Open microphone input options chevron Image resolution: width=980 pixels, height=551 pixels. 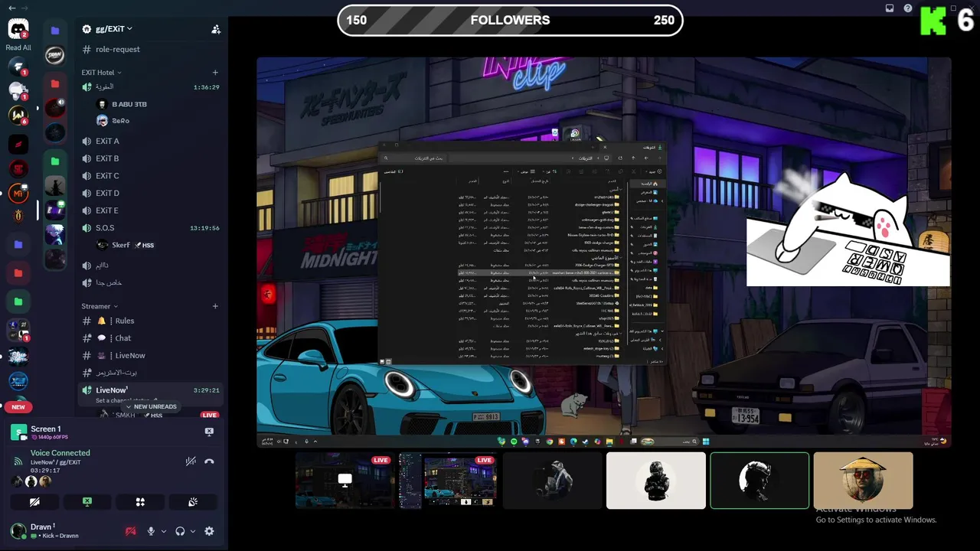163,531
